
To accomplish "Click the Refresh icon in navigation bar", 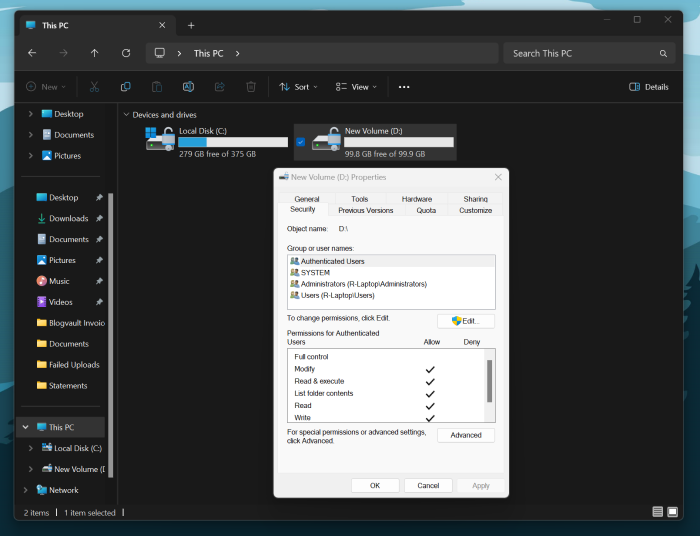I will (126, 53).
